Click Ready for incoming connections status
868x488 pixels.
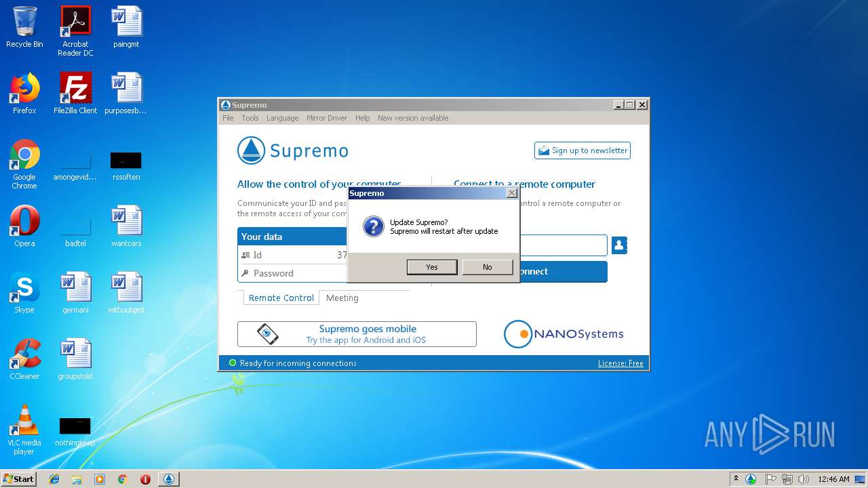click(298, 363)
